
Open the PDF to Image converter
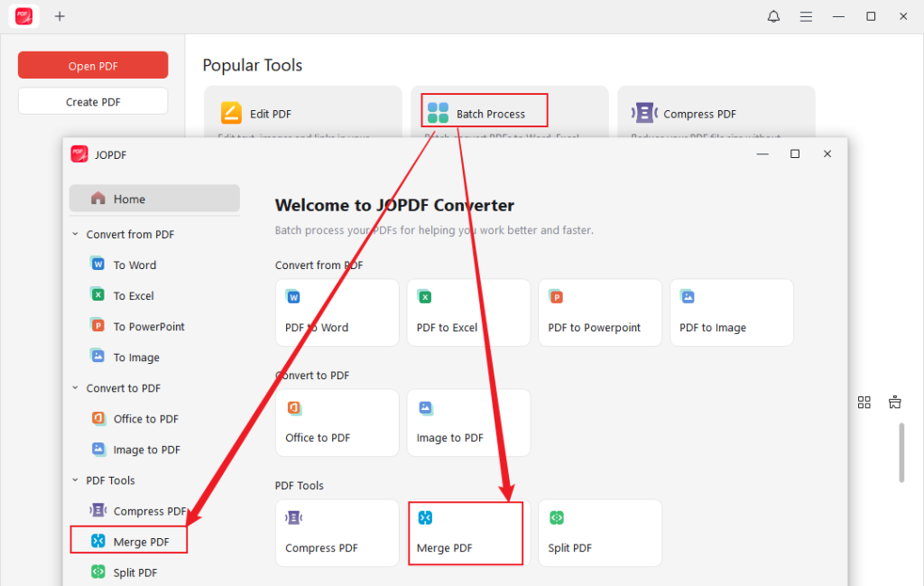[x=731, y=312]
